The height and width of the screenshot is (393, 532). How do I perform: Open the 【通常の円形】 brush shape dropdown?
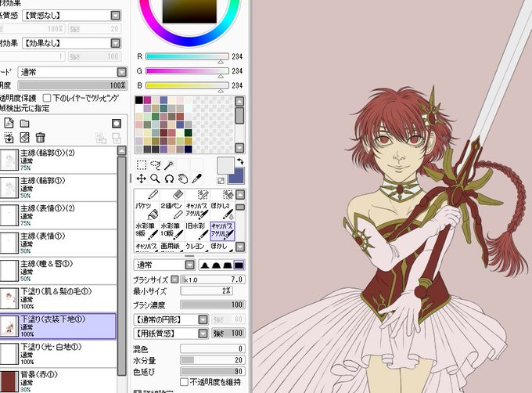coord(203,319)
